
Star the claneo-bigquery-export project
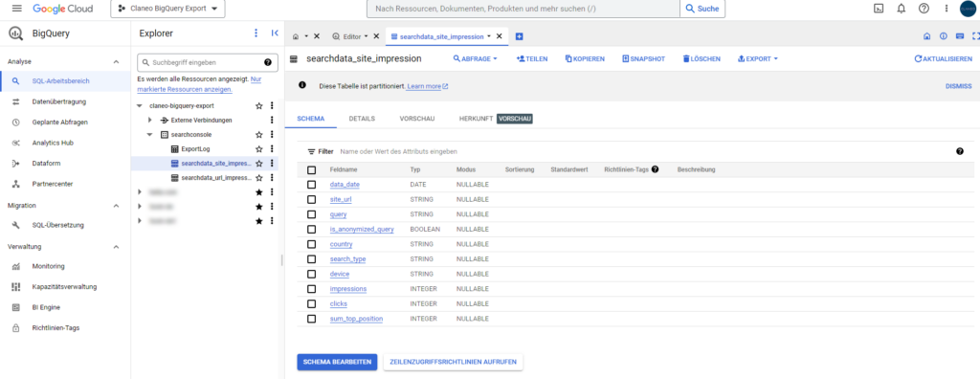[258, 105]
